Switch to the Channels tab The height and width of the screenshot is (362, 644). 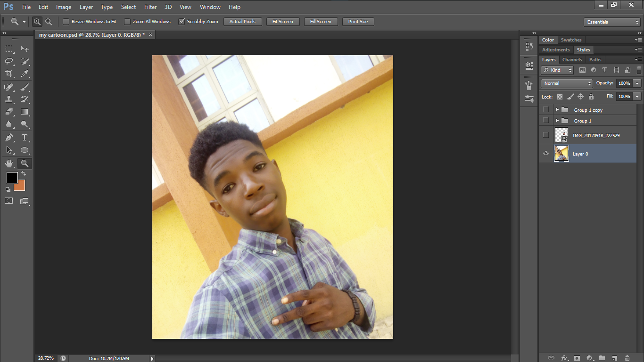pyautogui.click(x=572, y=60)
